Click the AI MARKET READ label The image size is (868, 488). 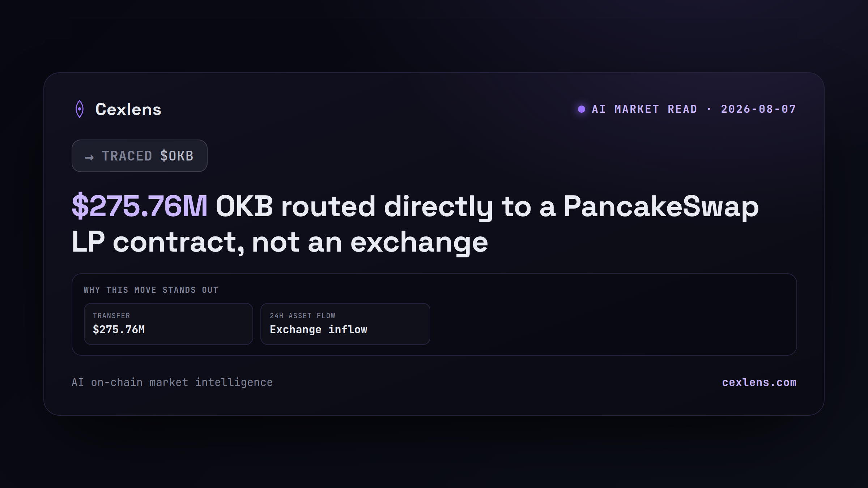click(x=644, y=109)
